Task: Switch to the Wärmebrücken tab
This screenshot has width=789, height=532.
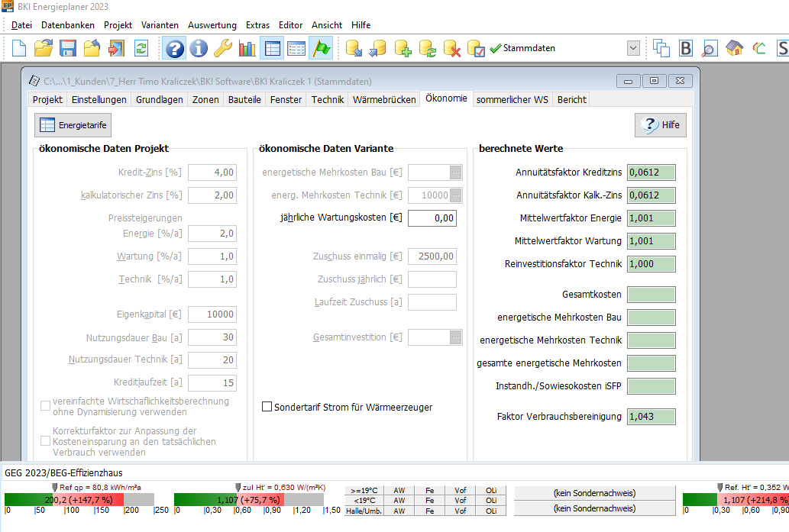Action: coord(384,99)
